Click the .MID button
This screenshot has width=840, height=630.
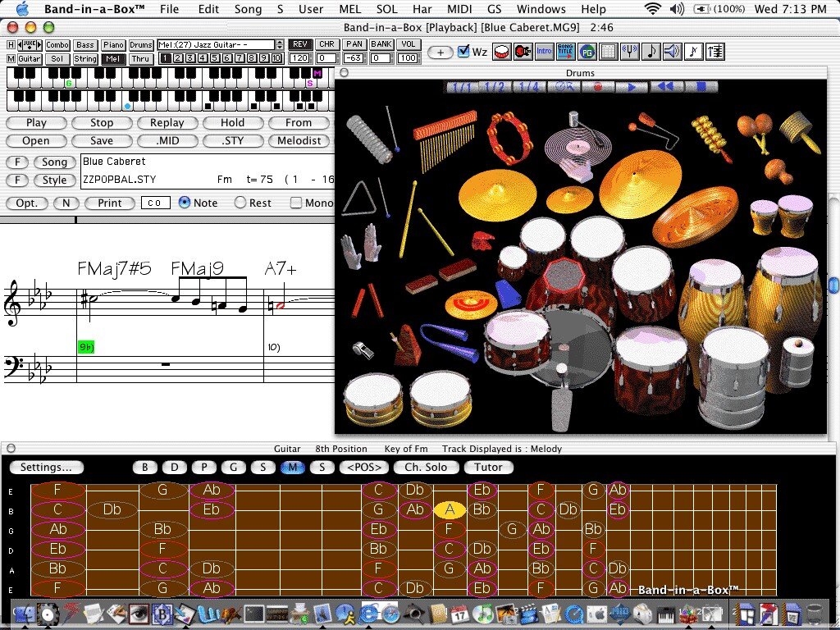(167, 141)
